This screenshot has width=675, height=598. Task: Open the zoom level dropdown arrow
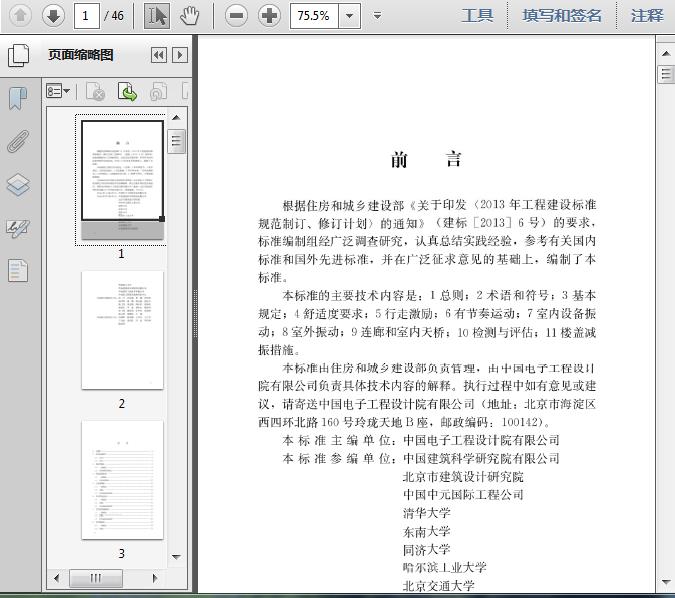(349, 16)
